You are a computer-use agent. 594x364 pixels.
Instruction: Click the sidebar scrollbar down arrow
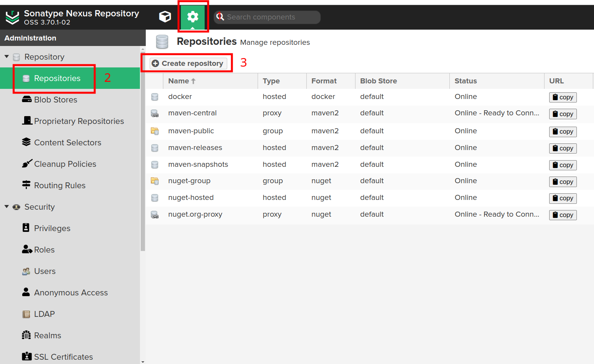coord(143,362)
